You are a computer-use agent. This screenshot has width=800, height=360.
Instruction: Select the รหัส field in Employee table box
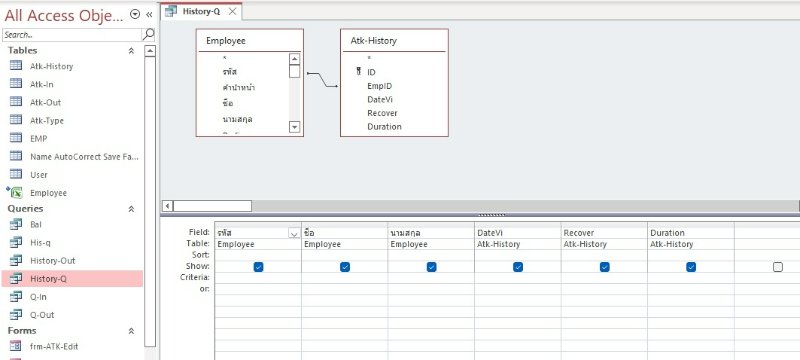(230, 72)
